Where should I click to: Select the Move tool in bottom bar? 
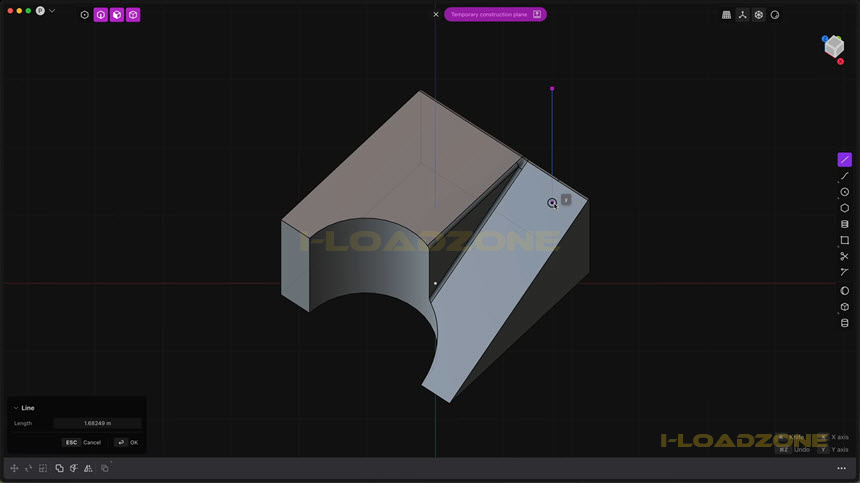pos(14,468)
